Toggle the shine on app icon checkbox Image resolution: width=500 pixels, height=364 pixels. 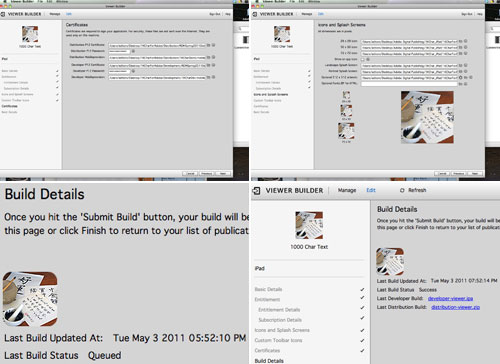click(x=363, y=59)
